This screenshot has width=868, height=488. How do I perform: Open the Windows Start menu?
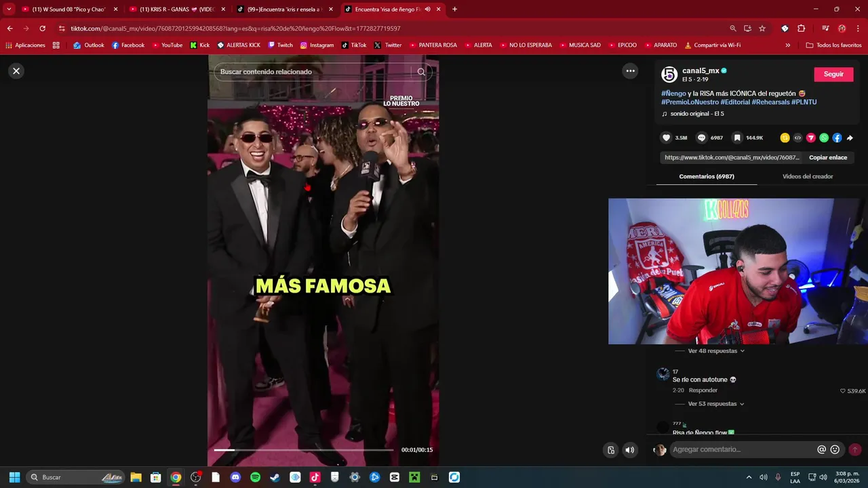click(14, 477)
